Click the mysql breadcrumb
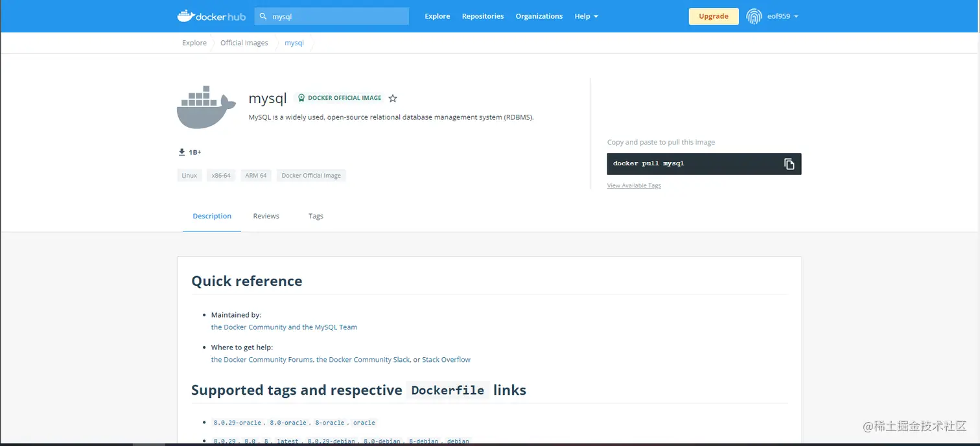 tap(294, 43)
